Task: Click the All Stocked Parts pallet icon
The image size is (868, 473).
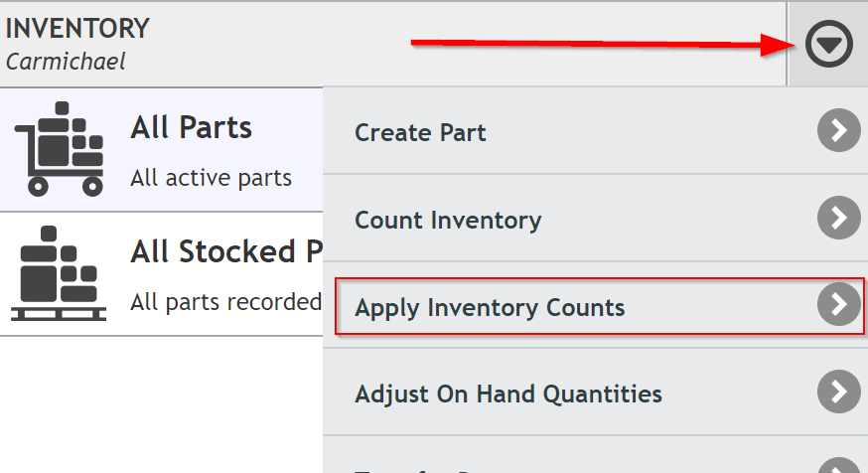Action: [x=59, y=273]
